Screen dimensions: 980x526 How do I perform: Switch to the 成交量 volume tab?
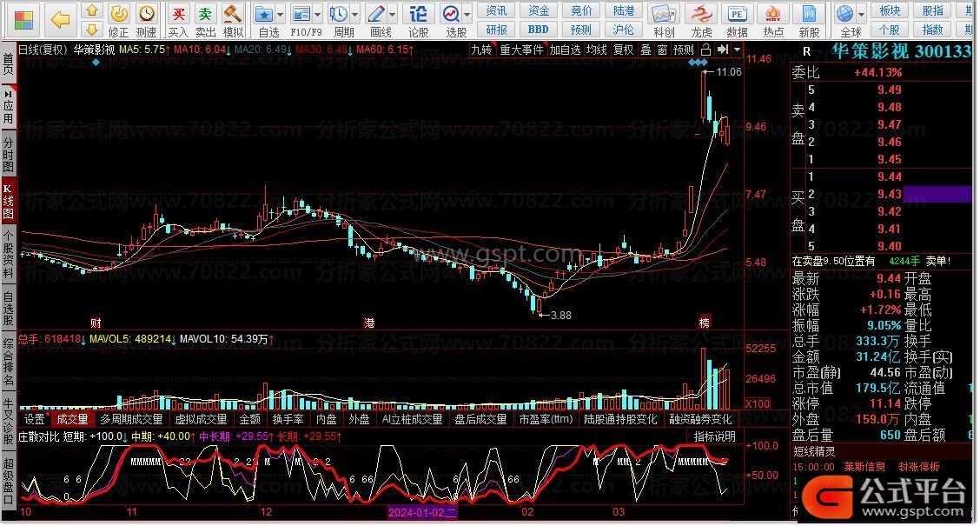[x=72, y=419]
